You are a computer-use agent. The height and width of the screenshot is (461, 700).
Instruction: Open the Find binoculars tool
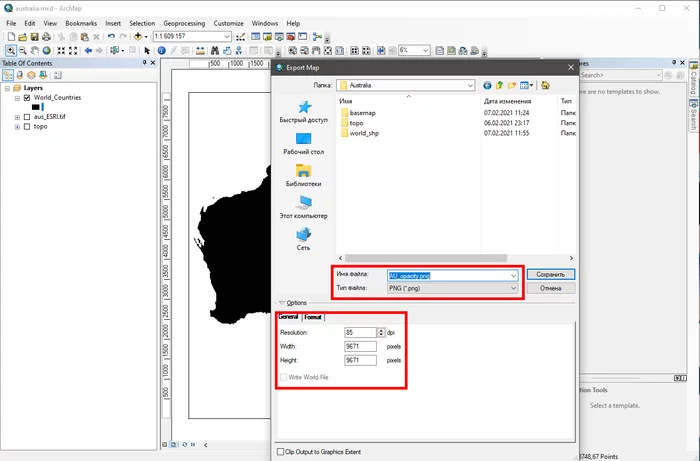coord(215,50)
